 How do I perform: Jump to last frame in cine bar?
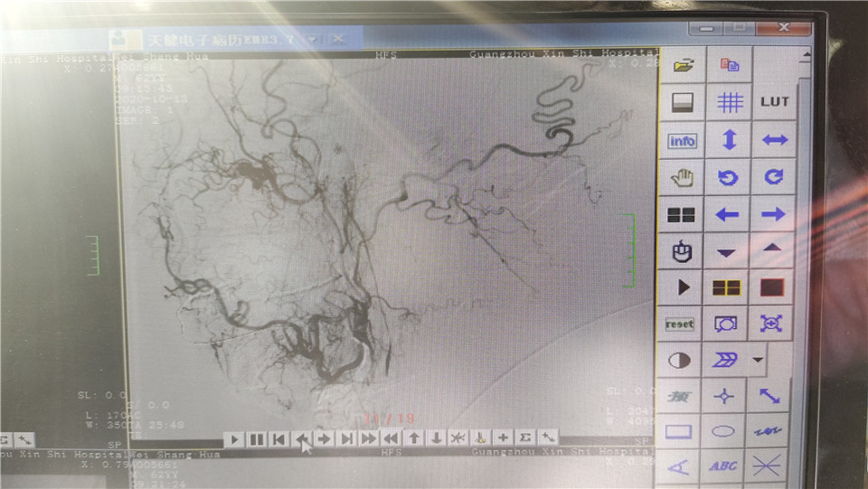tap(347, 439)
